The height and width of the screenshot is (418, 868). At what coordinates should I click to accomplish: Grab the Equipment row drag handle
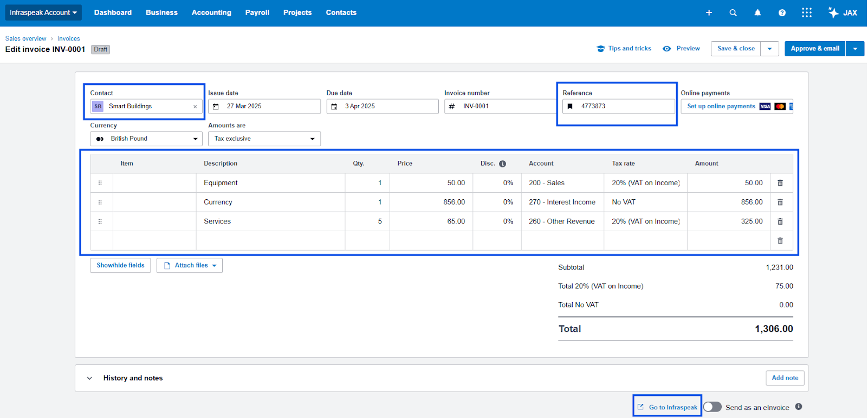100,183
